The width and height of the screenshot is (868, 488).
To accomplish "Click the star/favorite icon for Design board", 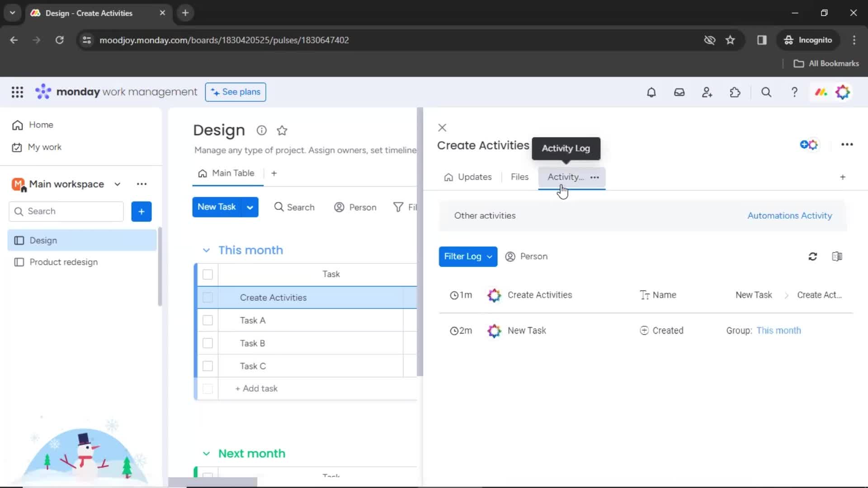I will pyautogui.click(x=282, y=130).
